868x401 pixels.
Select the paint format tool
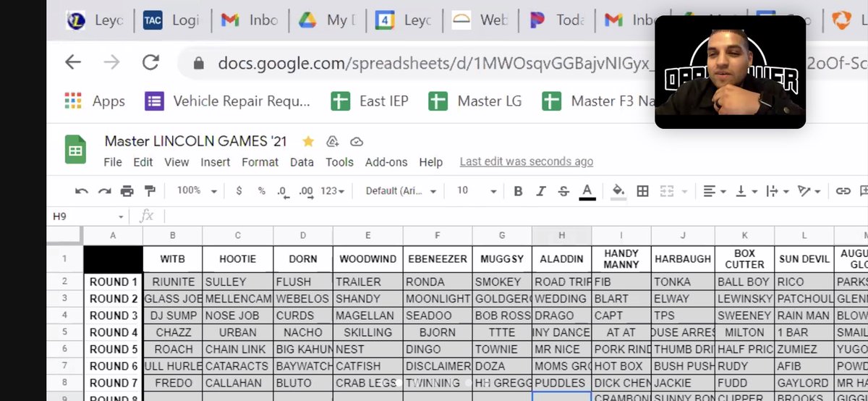click(150, 191)
